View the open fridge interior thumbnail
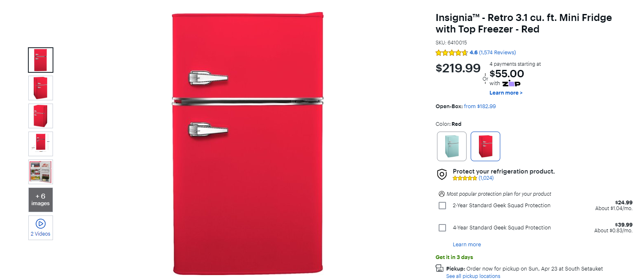 click(40, 172)
